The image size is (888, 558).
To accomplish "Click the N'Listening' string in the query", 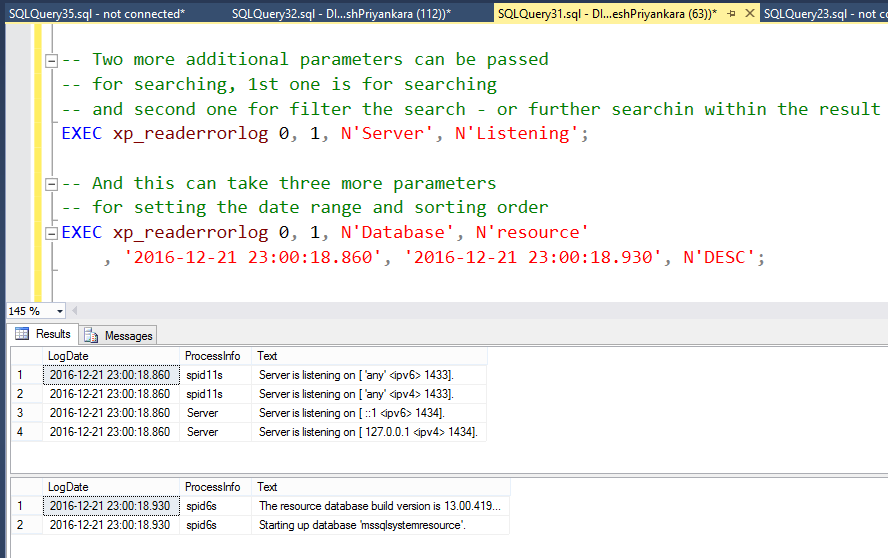I will (x=516, y=134).
